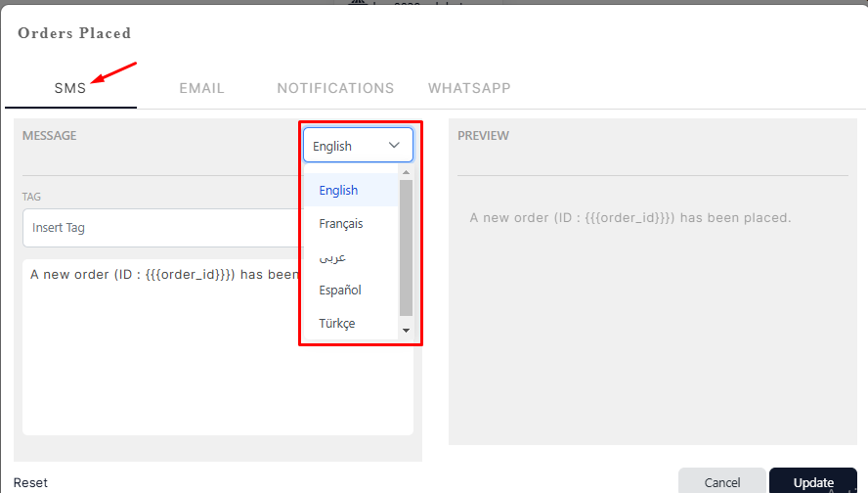Click the TAG field label
The width and height of the screenshot is (868, 493).
click(x=31, y=197)
